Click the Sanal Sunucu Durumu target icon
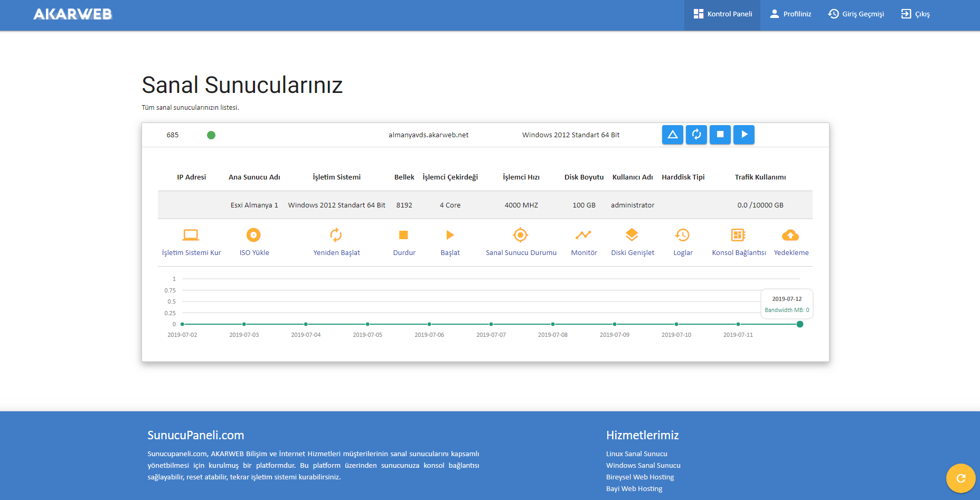Image resolution: width=980 pixels, height=500 pixels. [521, 235]
